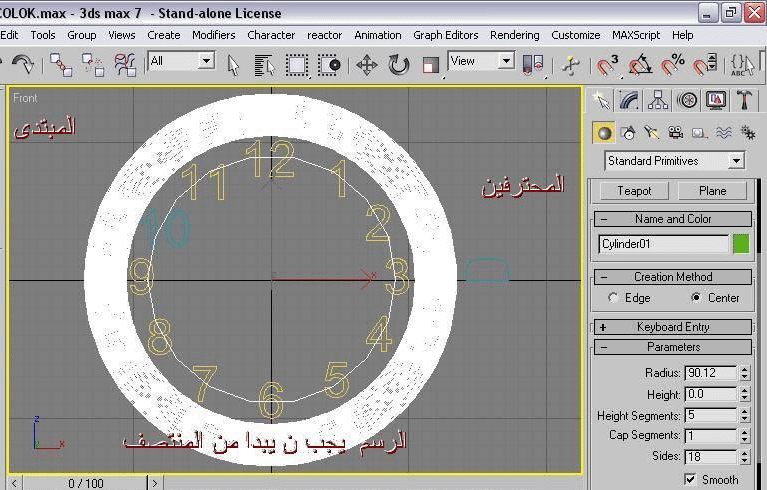Switch to Create command panel tab
767x490 pixels.
601,100
